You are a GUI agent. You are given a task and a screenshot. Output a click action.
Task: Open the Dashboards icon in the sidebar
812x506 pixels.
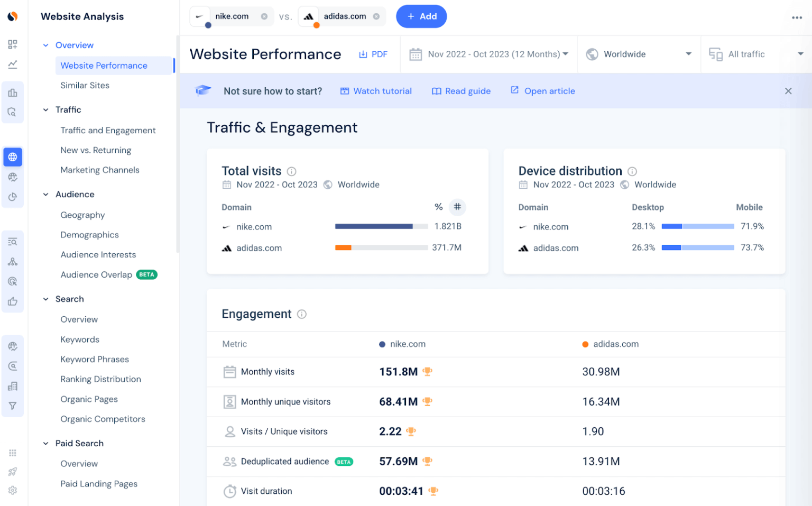click(12, 44)
